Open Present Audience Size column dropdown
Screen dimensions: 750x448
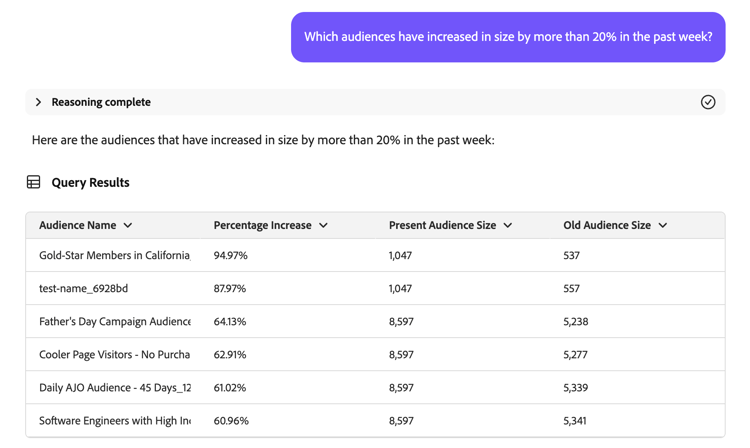coord(508,226)
